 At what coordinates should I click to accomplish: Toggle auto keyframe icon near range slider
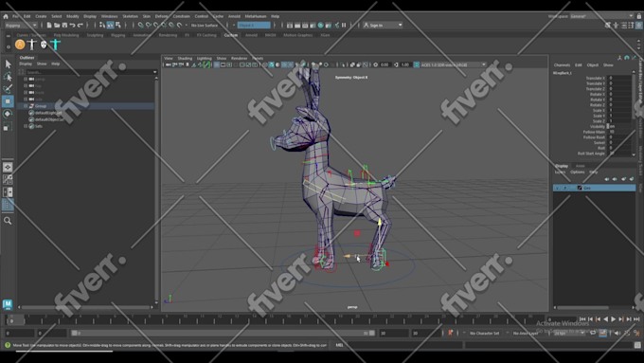point(450,333)
